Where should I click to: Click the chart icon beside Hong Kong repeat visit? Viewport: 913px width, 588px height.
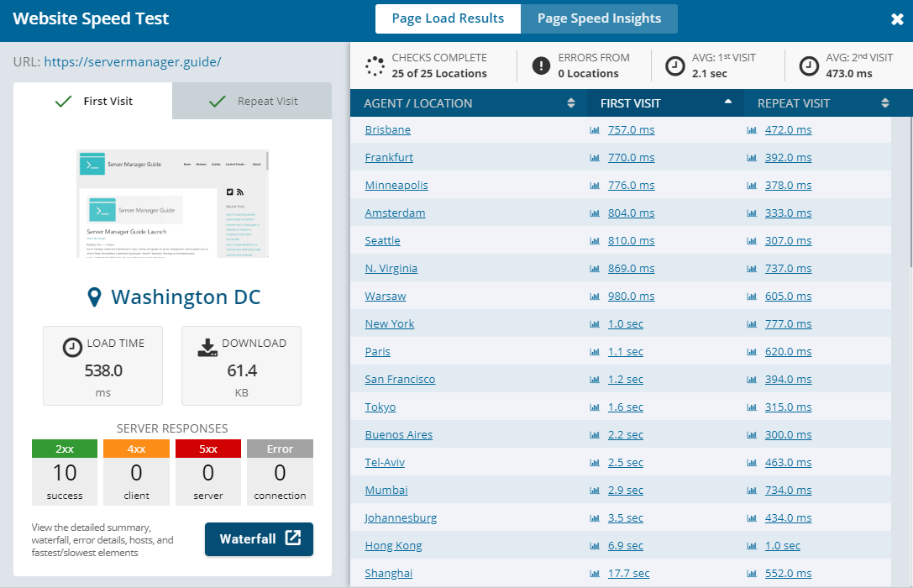click(752, 546)
